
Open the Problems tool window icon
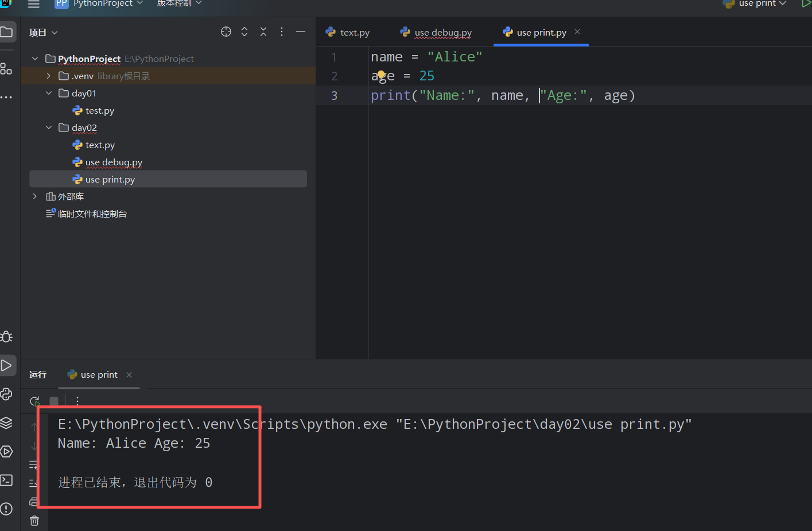pyautogui.click(x=7, y=509)
